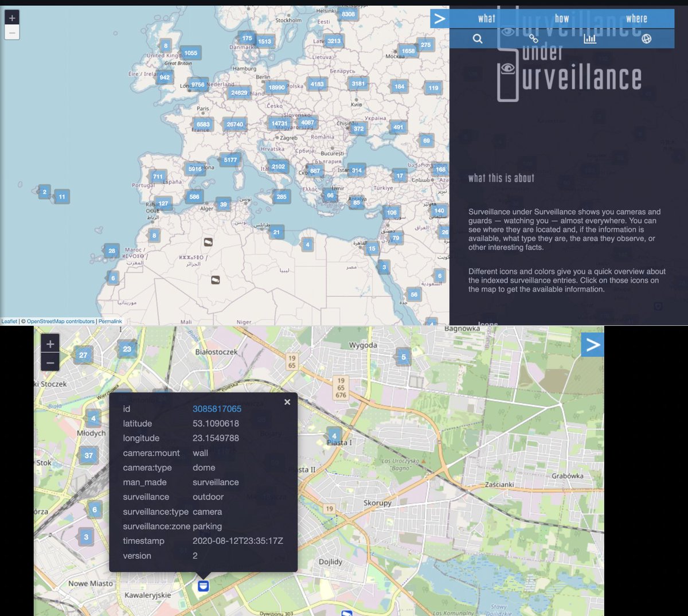Click the zoom-in plus control on the Europe map
Viewport: 688px width, 616px height.
point(11,17)
